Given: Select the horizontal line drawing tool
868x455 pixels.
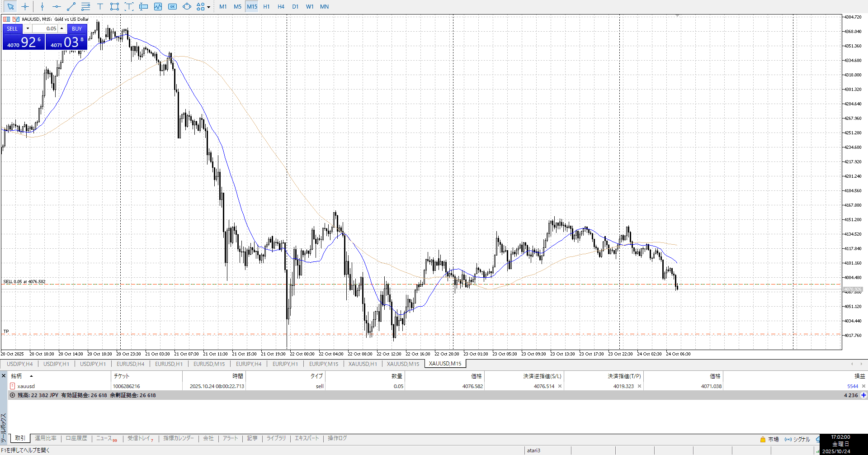Looking at the screenshot, I should point(57,6).
